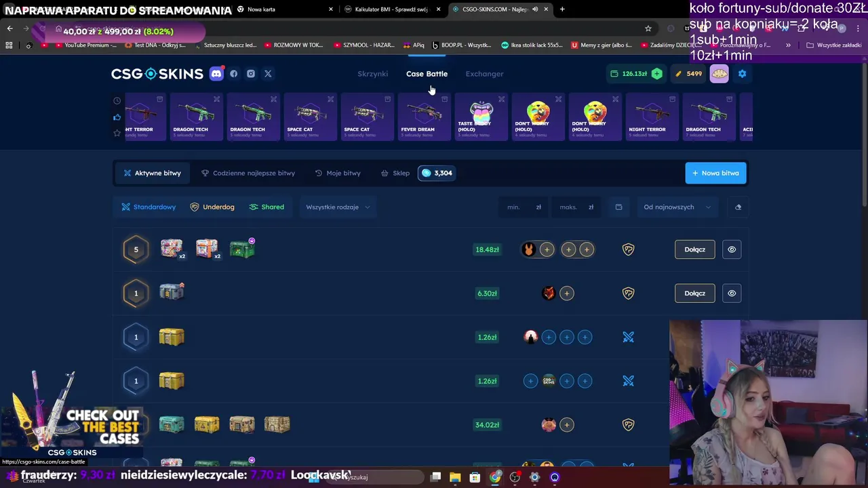
Task: Open the Fever Dream drop card
Action: pos(424,117)
